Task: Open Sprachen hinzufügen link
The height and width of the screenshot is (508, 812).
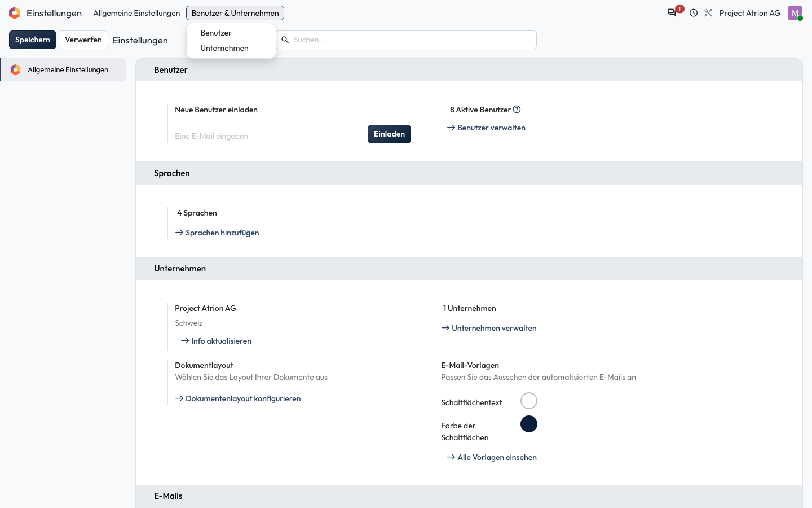Action: (217, 233)
